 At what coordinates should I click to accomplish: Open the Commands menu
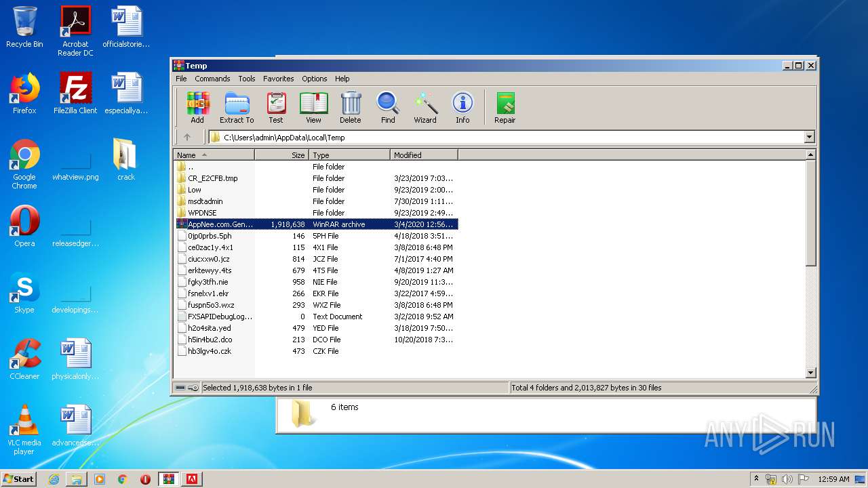pos(212,79)
